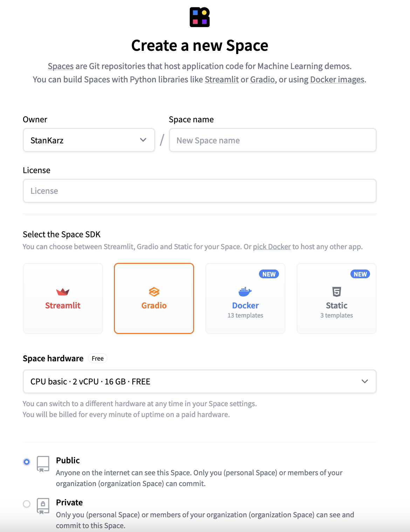Click the Spaces logo icon at top
This screenshot has height=532, width=410.
click(200, 17)
